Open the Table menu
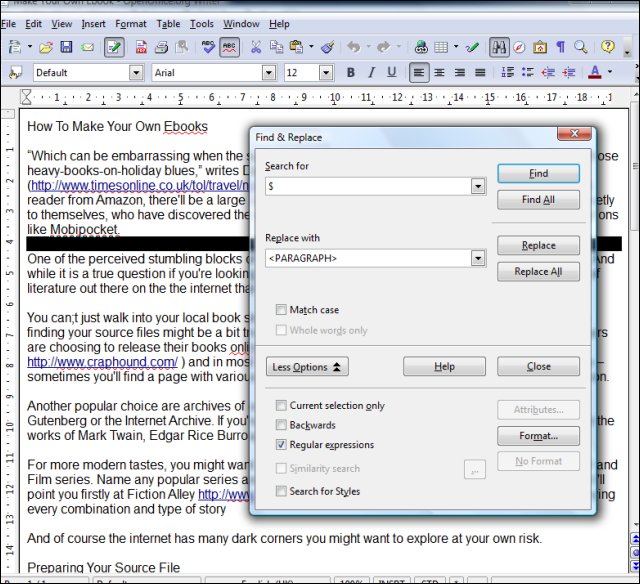640x584 pixels. (168, 24)
